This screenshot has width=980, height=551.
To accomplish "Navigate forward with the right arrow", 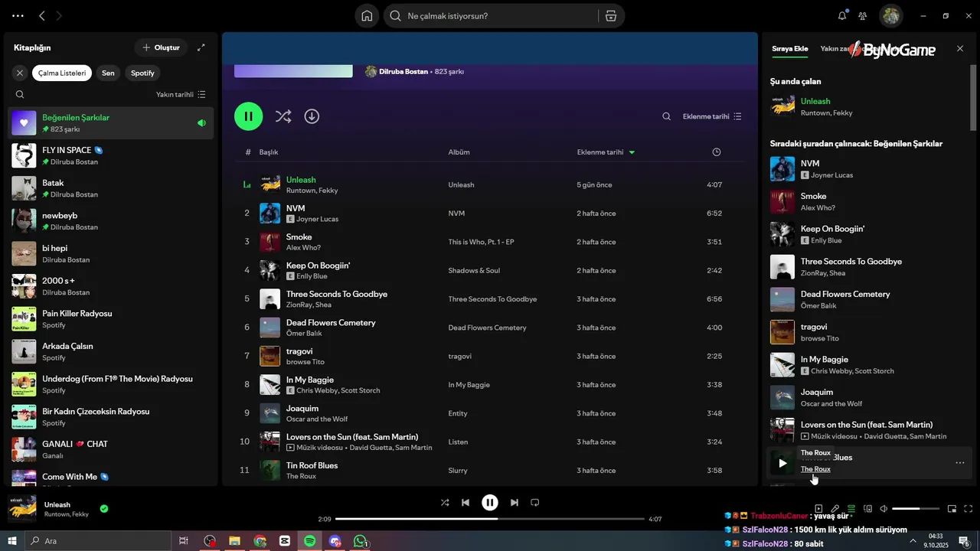I will pos(60,15).
